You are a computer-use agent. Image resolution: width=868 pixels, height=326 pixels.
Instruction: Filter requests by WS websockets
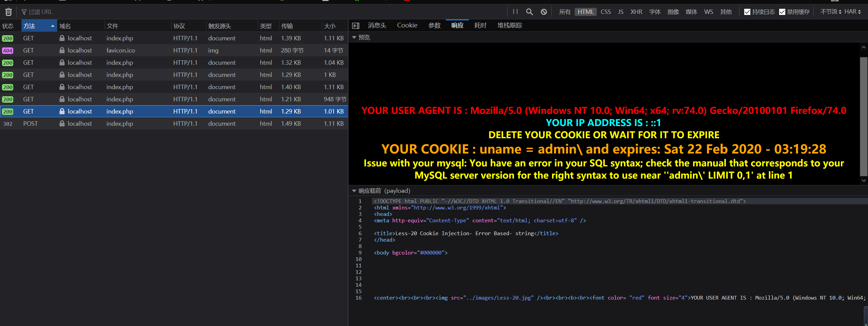tap(709, 12)
